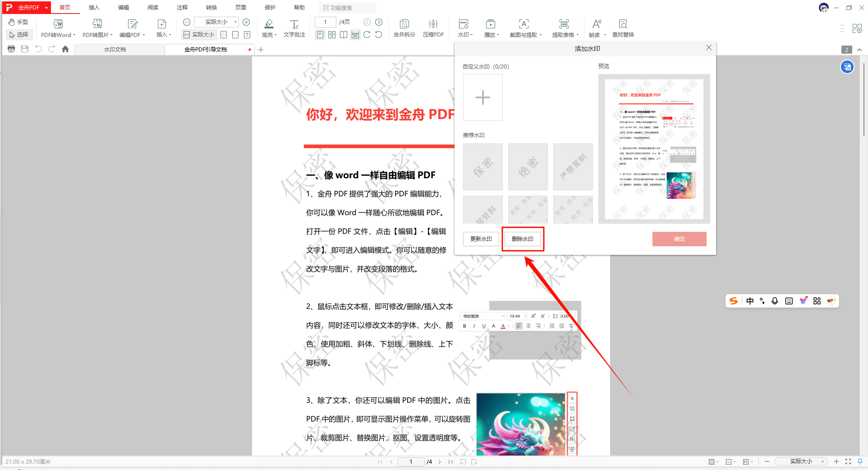Add a new tab with plus icon
The height and width of the screenshot is (470, 868).
(261, 50)
